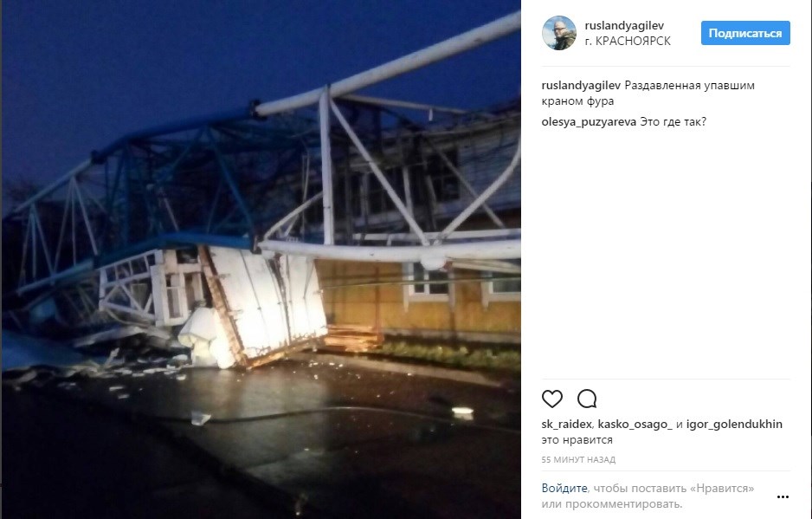The width and height of the screenshot is (812, 519).
Task: Click the Войдите login link
Action: [564, 489]
